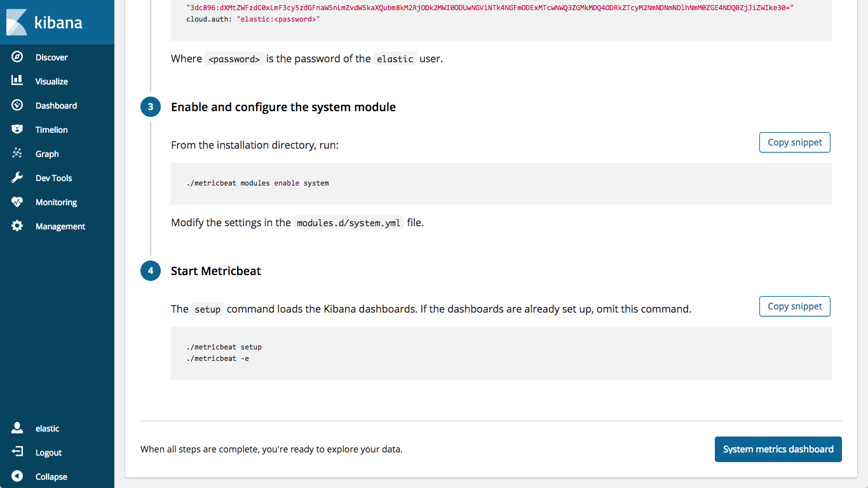Open the System metrics dashboard button
Viewport: 868px width, 488px height.
(778, 449)
